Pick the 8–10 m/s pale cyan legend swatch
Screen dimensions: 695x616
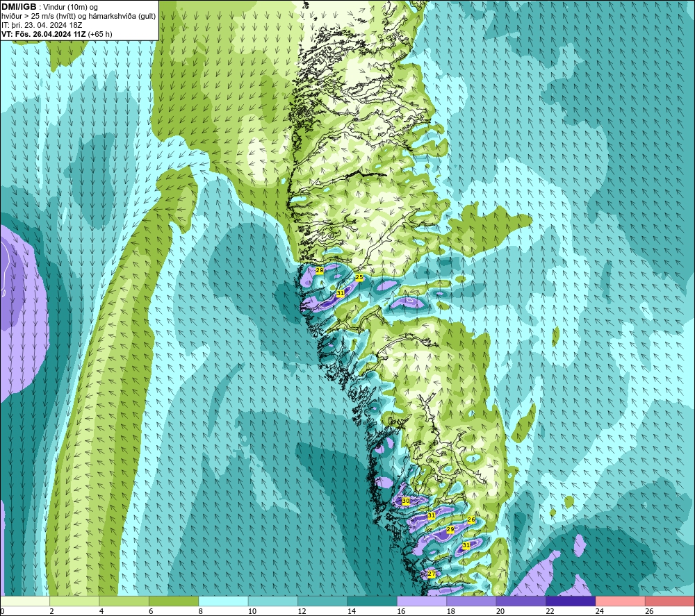[223, 601]
